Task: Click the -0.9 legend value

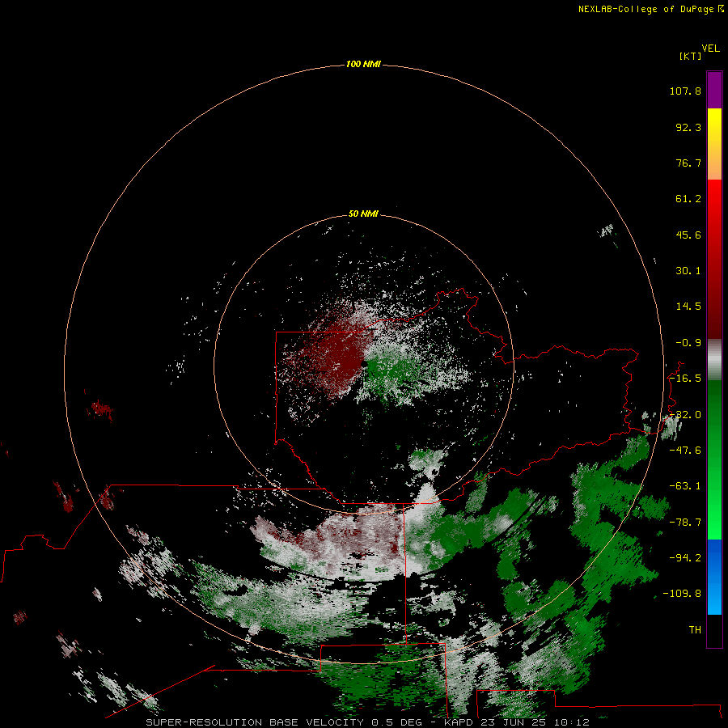Action: point(688,343)
